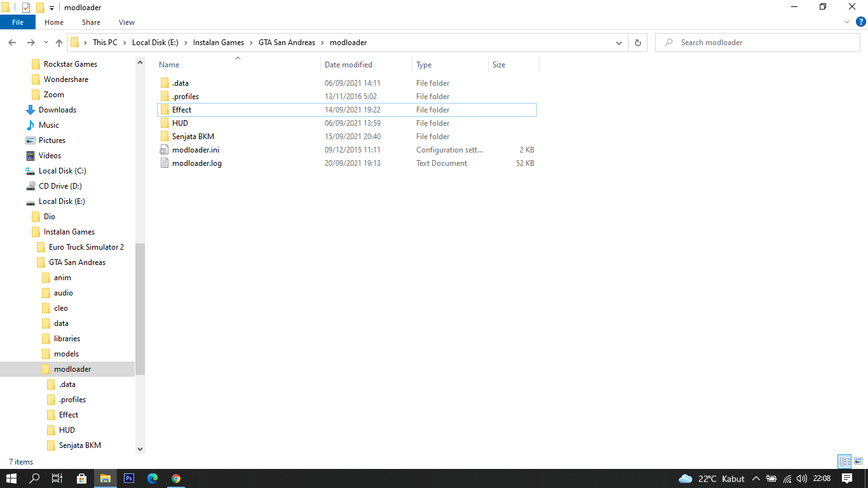
Task: Select the .data folder in the file list
Action: pyautogui.click(x=346, y=83)
